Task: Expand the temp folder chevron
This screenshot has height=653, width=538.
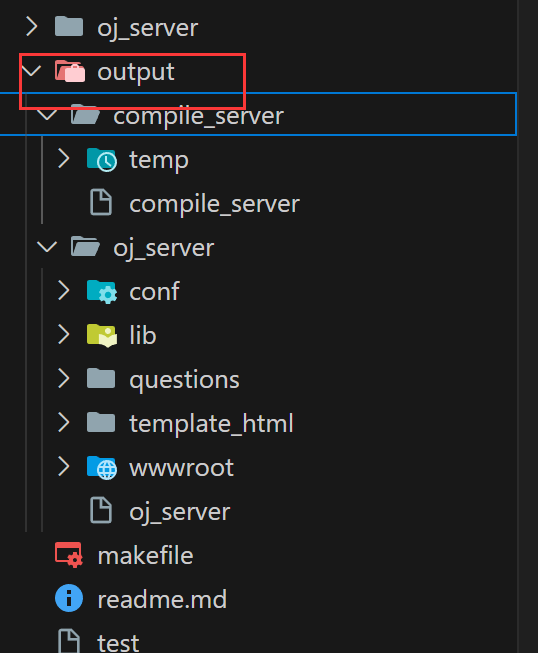Action: [64, 159]
